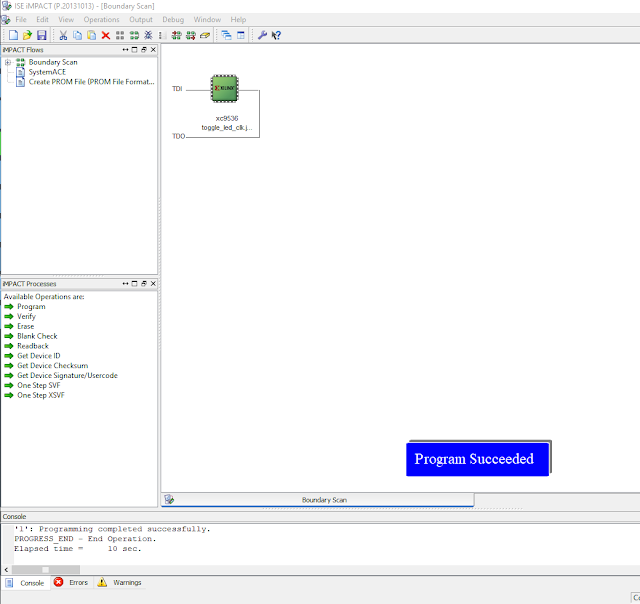Click green chain icon with left red arrow
Screen dimensions: 640x604
tap(176, 35)
